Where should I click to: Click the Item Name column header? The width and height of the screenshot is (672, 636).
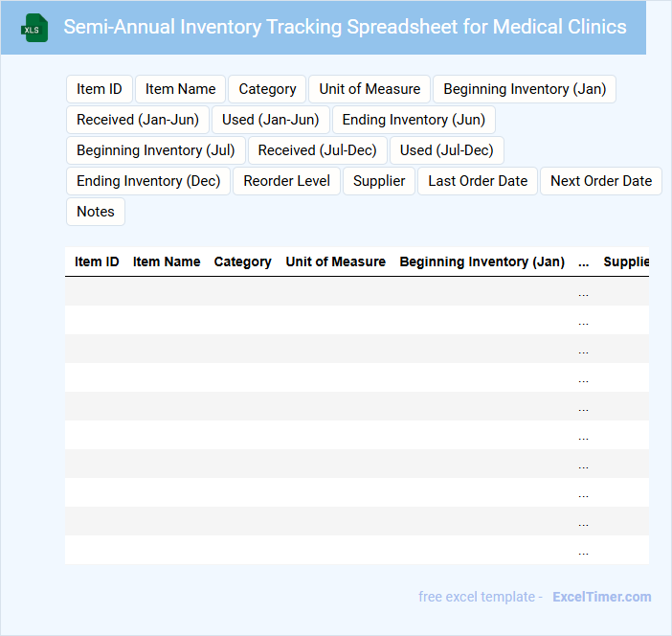(x=167, y=261)
